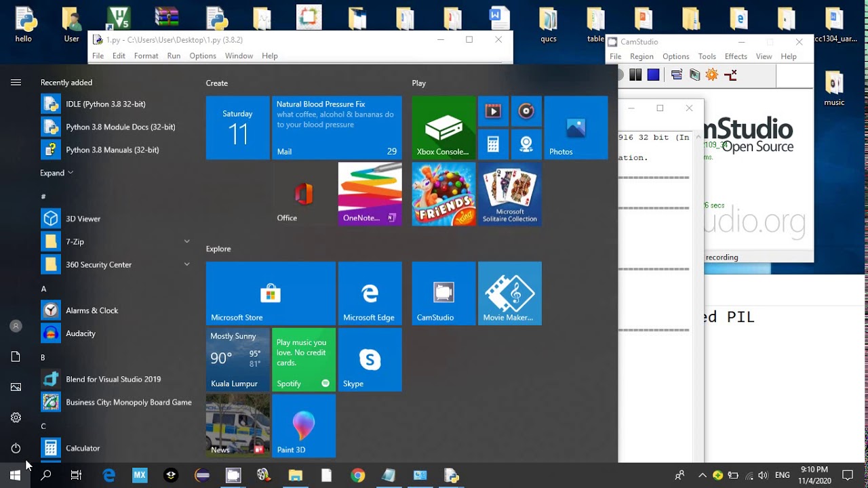This screenshot has width=868, height=488.
Task: Open the user account icon in Start sidebar
Action: pos(16,326)
